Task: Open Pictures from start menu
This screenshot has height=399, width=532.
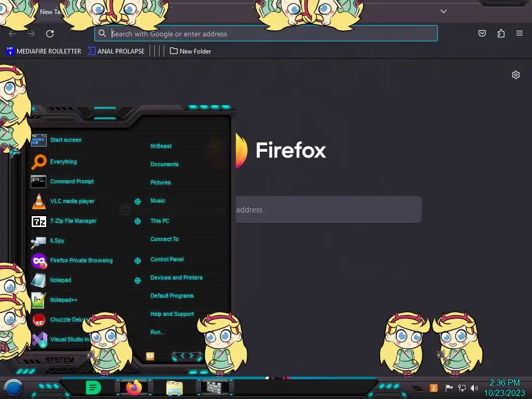Action: [161, 182]
